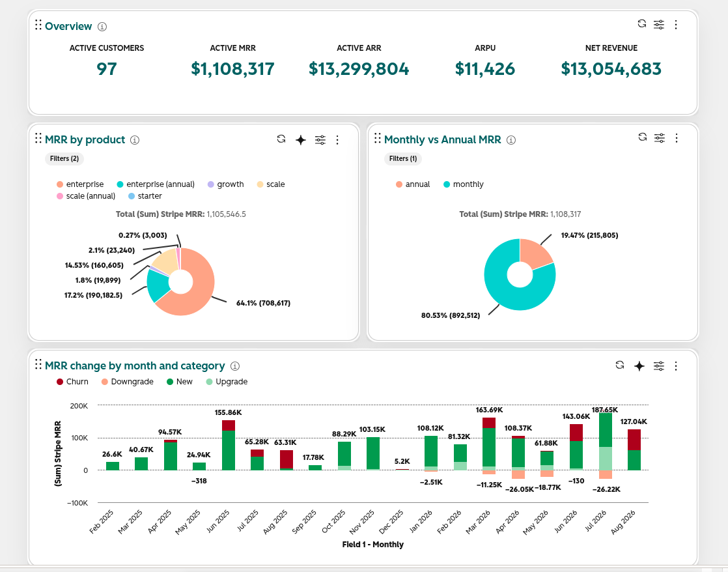Toggle Upgrade legend series
This screenshot has height=572, width=728.
pos(227,382)
